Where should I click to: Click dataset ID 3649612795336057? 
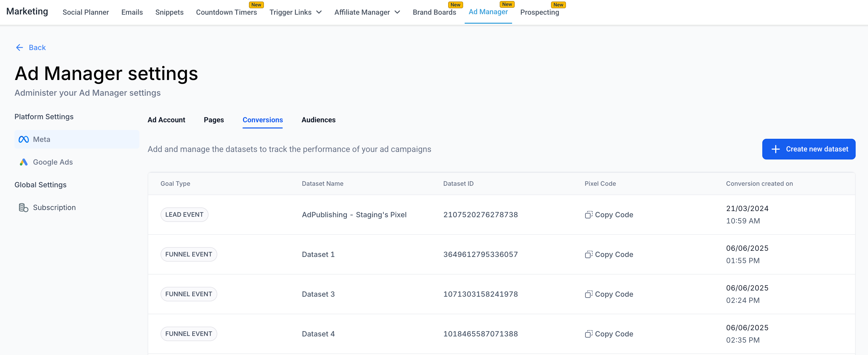tap(480, 254)
